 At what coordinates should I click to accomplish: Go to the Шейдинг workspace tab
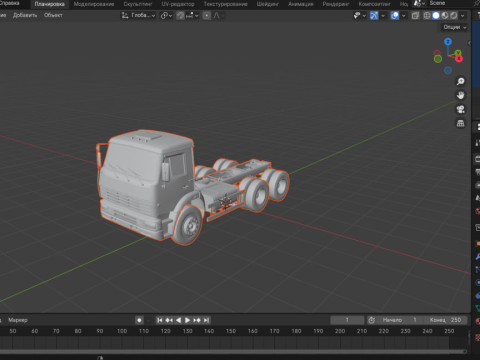click(x=267, y=4)
